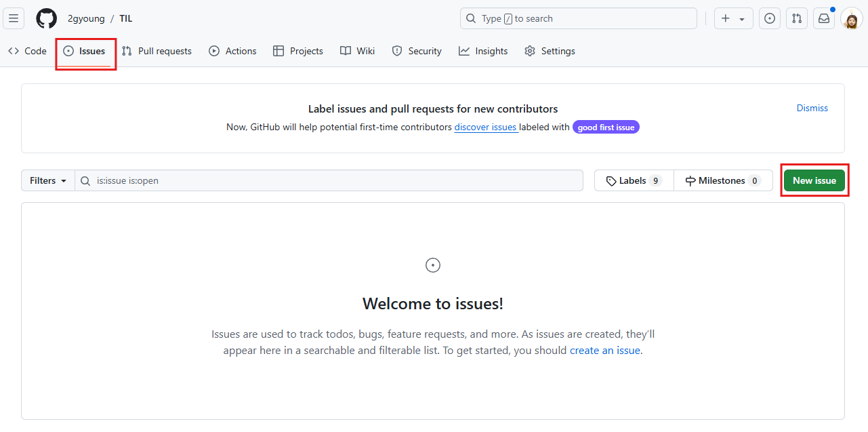Expand the create new plus dropdown
This screenshot has height=432, width=868.
pyautogui.click(x=734, y=18)
